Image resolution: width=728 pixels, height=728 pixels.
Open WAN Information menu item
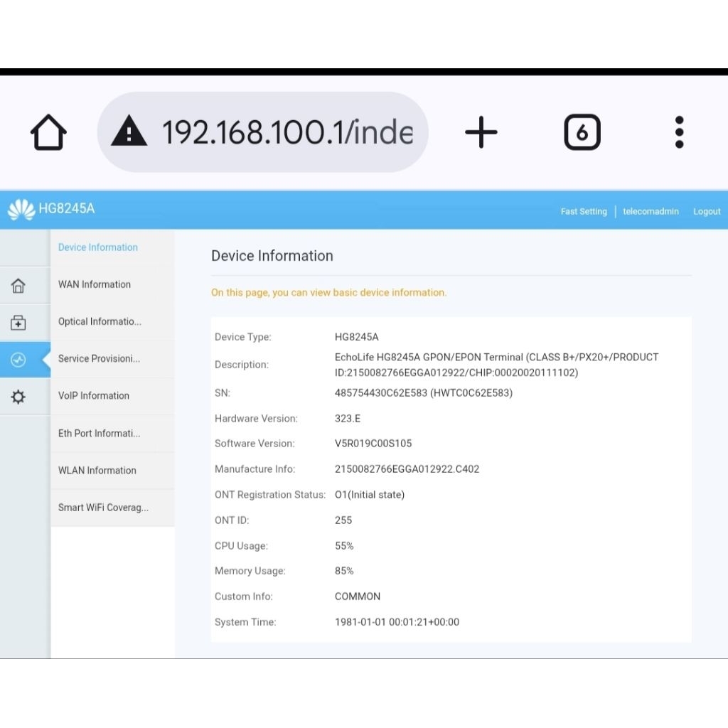[x=95, y=284]
